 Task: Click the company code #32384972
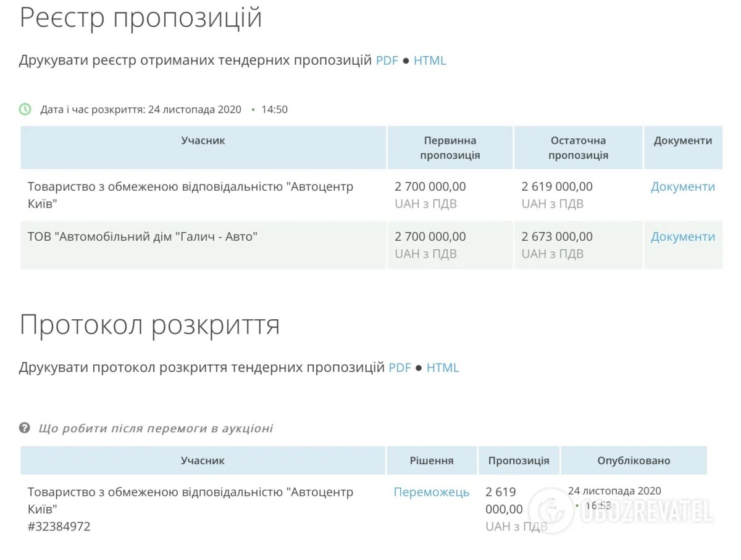59,527
